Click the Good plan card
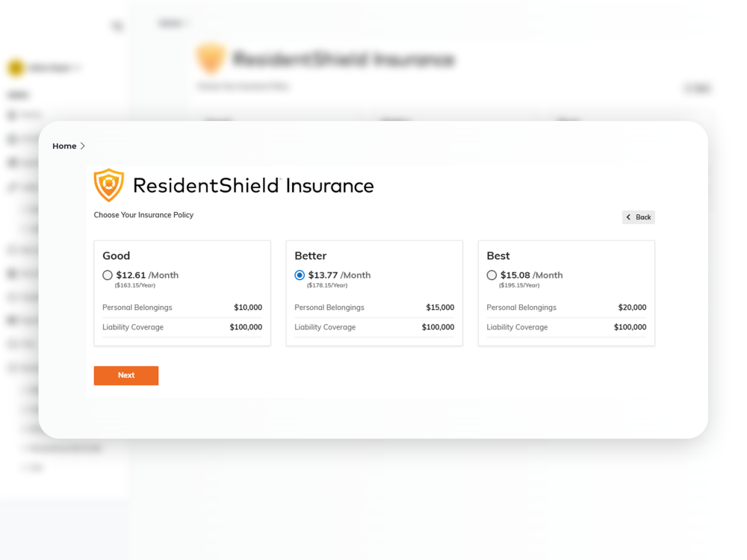This screenshot has height=560, width=747. (x=182, y=291)
